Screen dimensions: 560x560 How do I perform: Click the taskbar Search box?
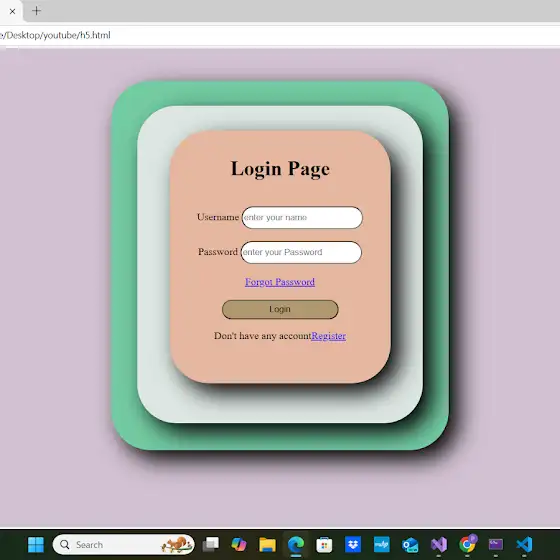(124, 545)
